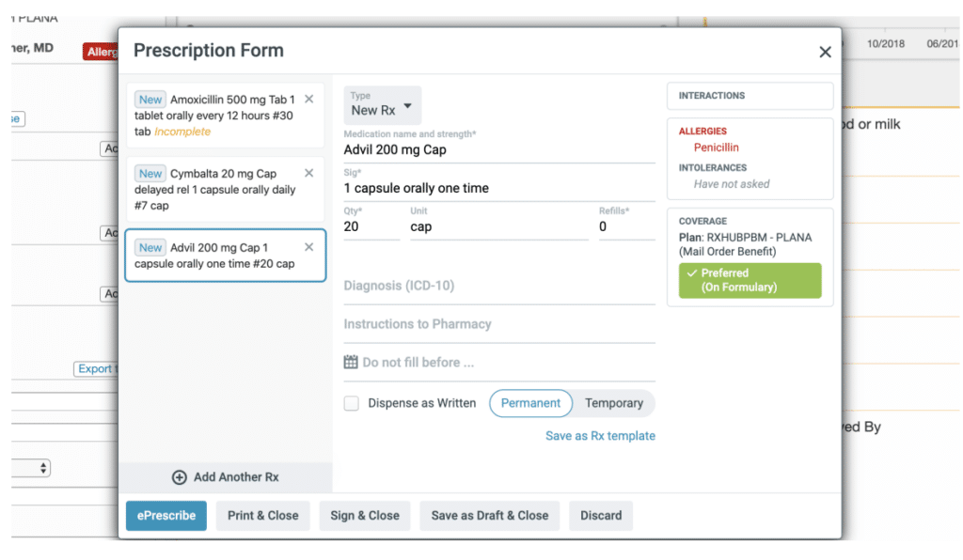The image size is (963, 560).
Task: Click the ePrescribe button
Action: (166, 515)
